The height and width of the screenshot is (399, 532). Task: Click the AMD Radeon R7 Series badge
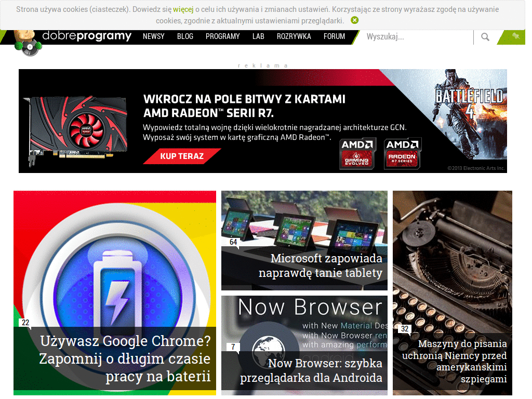pyautogui.click(x=402, y=153)
